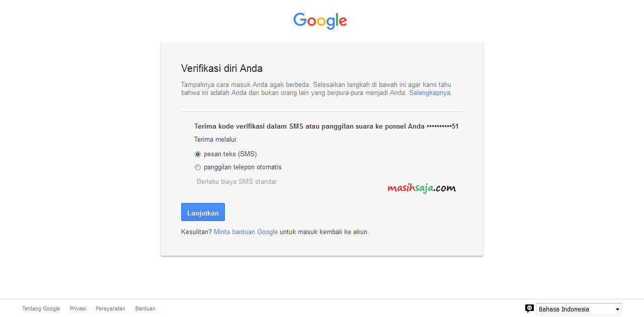644x317 pixels.
Task: Click the 'Terima melalui:' label
Action: coord(216,140)
